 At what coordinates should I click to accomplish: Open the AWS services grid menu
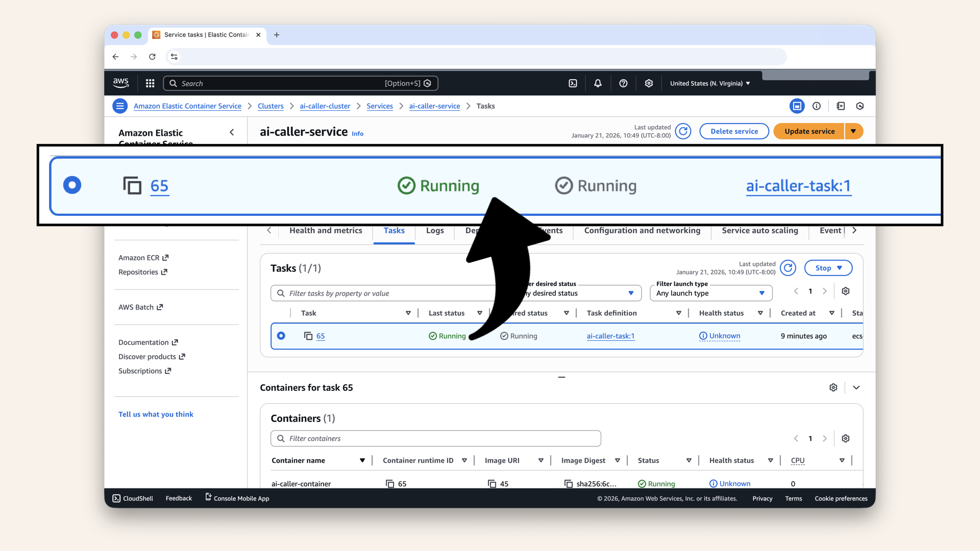(150, 83)
